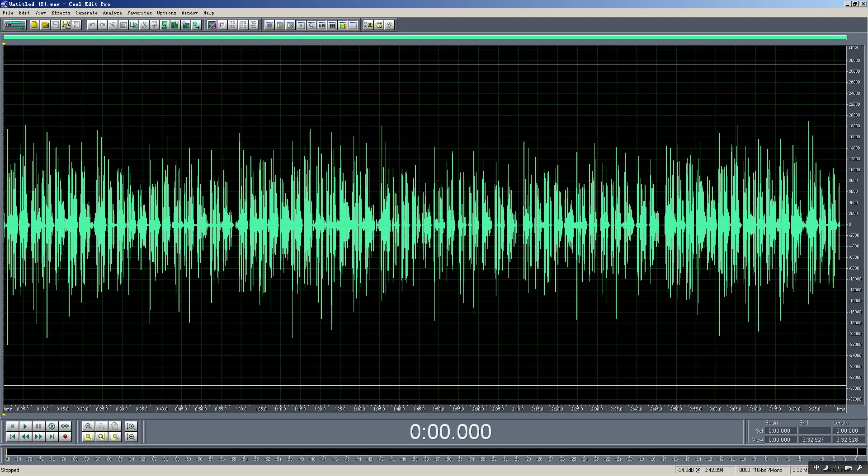Click the Rewind double-arrow button
The height and width of the screenshot is (476, 868).
tap(25, 436)
